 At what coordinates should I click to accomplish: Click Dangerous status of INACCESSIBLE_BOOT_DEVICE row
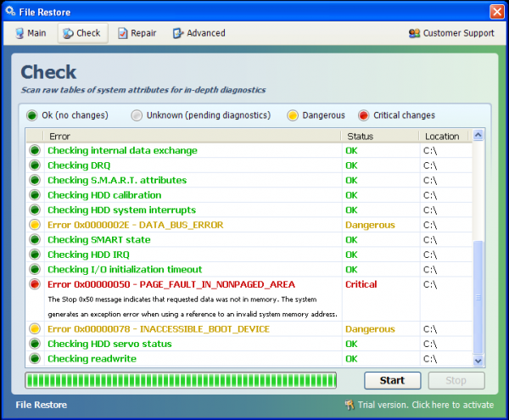pos(370,329)
